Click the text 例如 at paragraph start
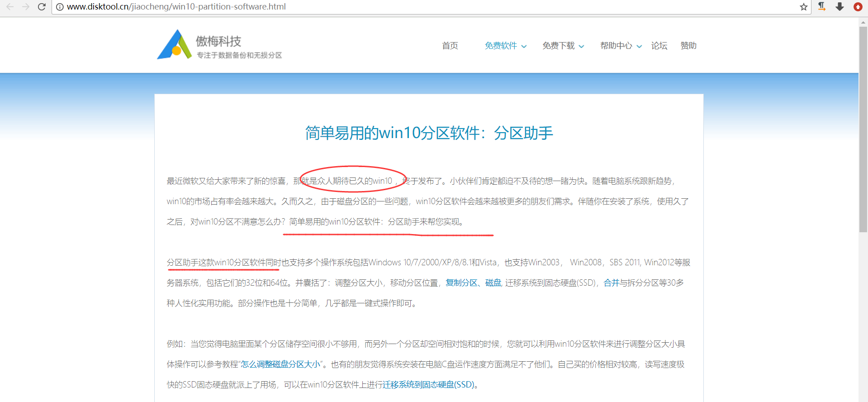 coord(175,344)
